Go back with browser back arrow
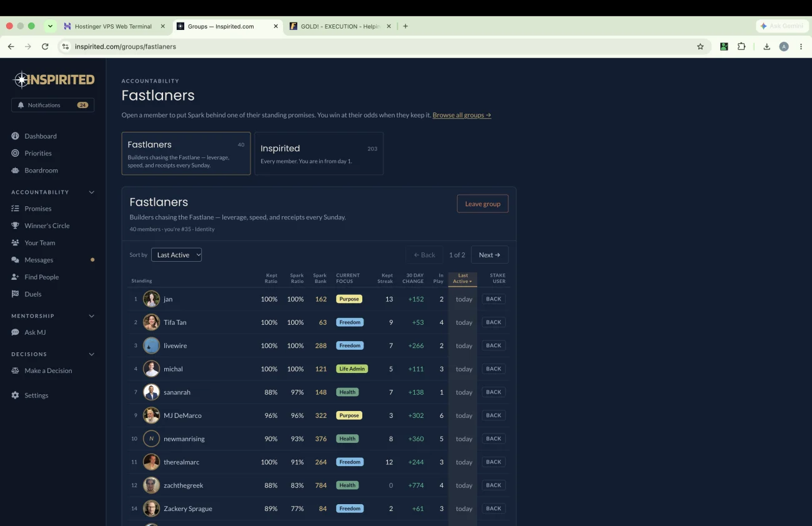Screen dimensions: 812x526 (11, 46)
